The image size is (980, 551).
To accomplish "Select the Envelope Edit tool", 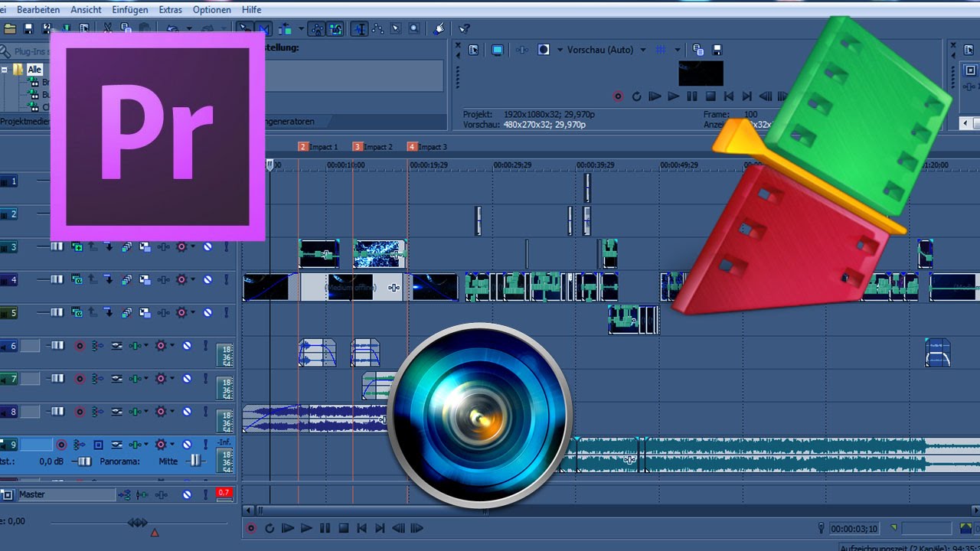I will [x=378, y=28].
